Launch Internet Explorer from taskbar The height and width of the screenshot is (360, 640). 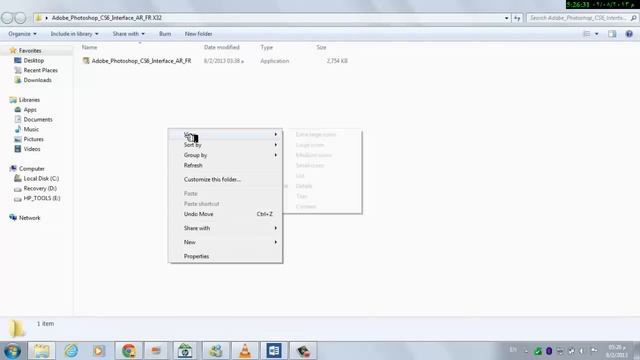(71, 351)
